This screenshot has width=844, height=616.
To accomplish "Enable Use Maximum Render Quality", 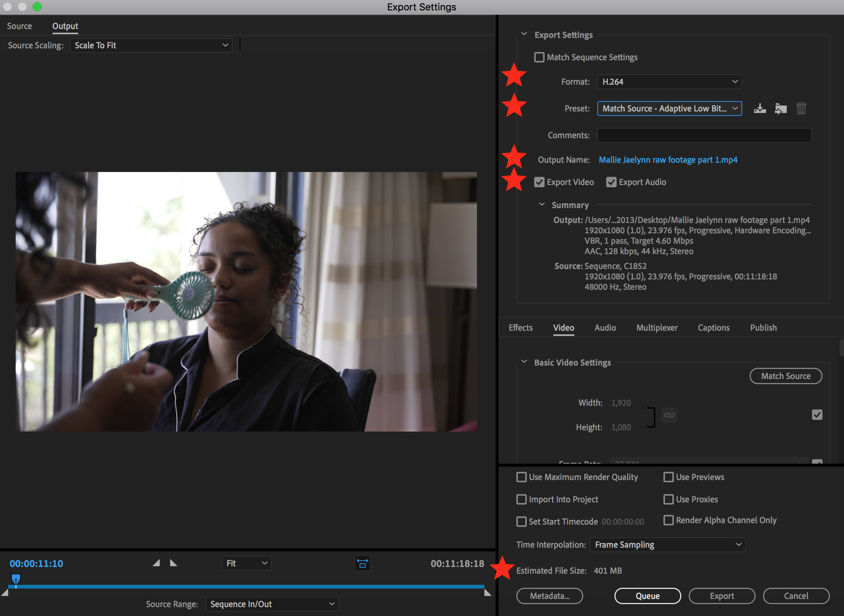I will click(521, 477).
